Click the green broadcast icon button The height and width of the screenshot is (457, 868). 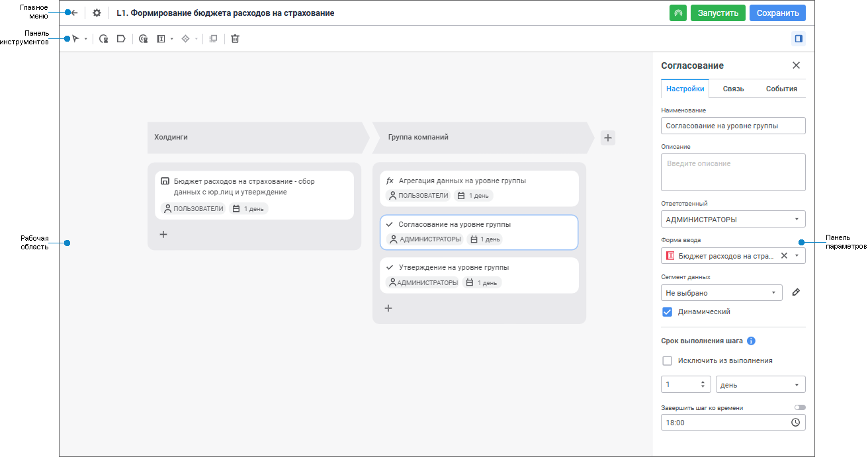pyautogui.click(x=677, y=13)
